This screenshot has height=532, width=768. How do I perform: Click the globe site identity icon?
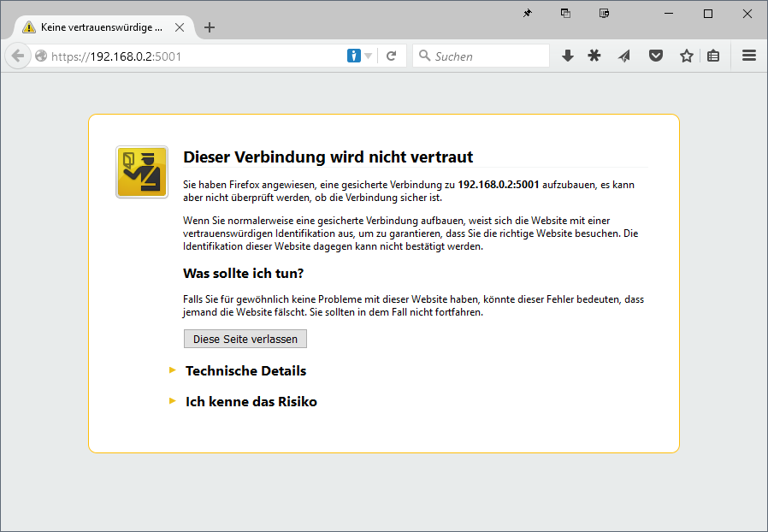[41, 56]
